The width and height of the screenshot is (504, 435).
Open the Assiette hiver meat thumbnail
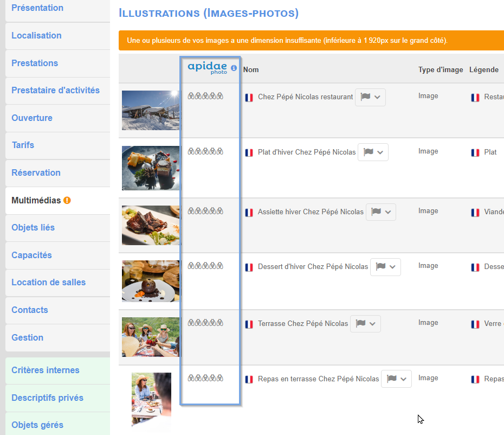151,225
